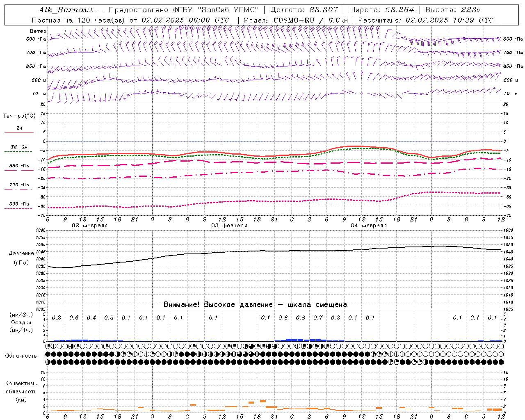Select the Облачность cloud cover label
The image size is (525, 420).
click(21, 356)
